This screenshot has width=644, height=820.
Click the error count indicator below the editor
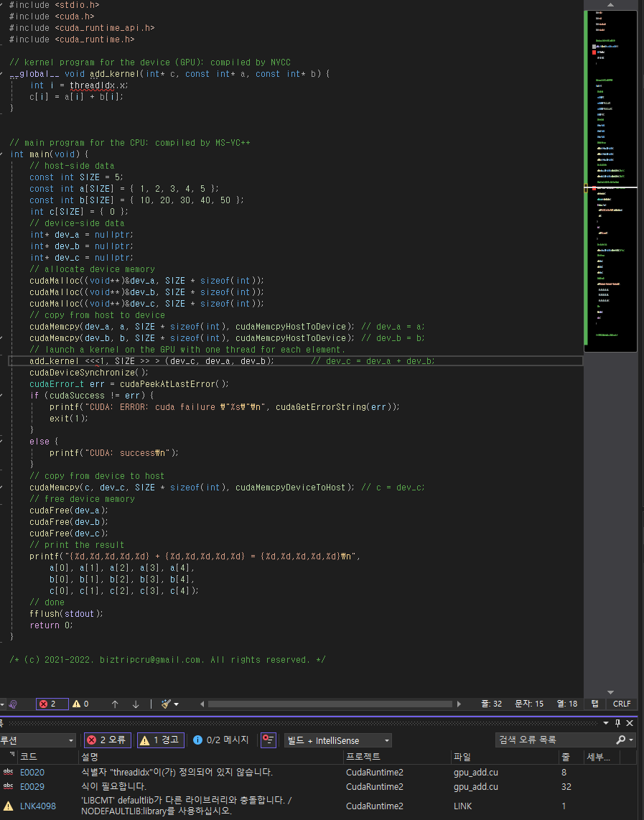point(52,704)
